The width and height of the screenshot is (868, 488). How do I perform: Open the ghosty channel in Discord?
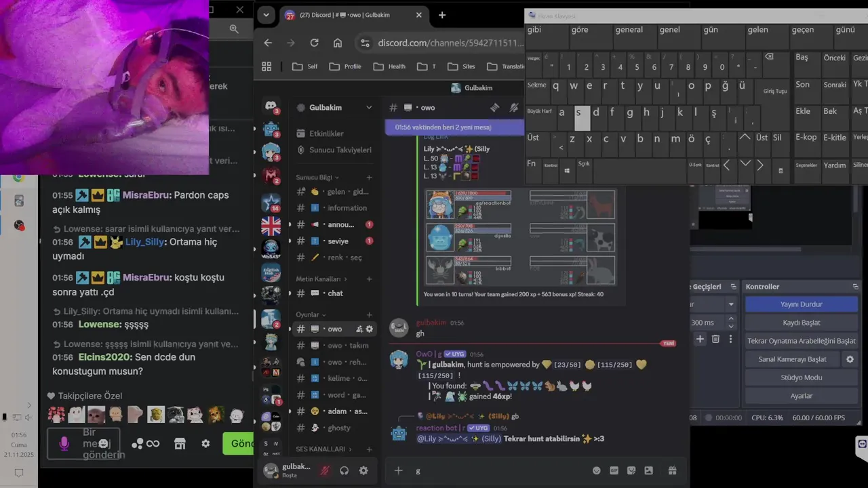click(x=335, y=428)
